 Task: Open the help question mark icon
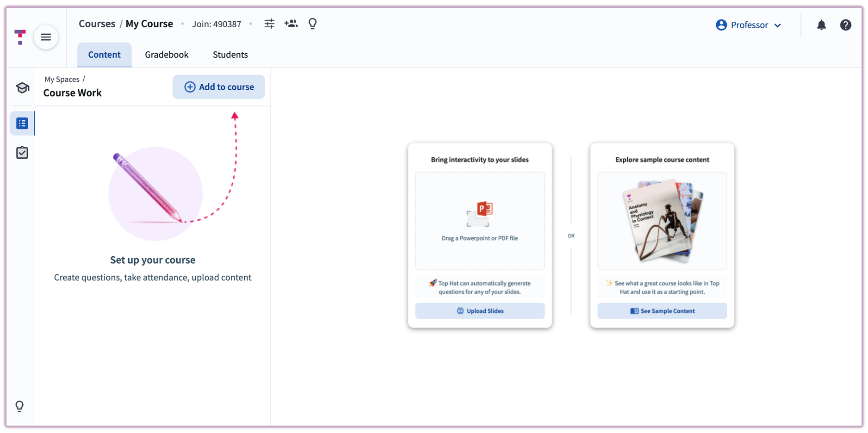click(846, 25)
